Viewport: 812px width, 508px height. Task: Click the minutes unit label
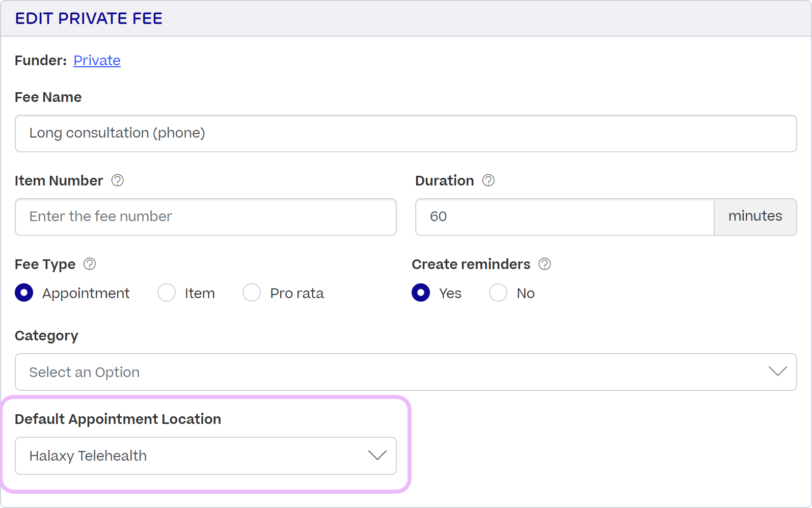tap(755, 217)
